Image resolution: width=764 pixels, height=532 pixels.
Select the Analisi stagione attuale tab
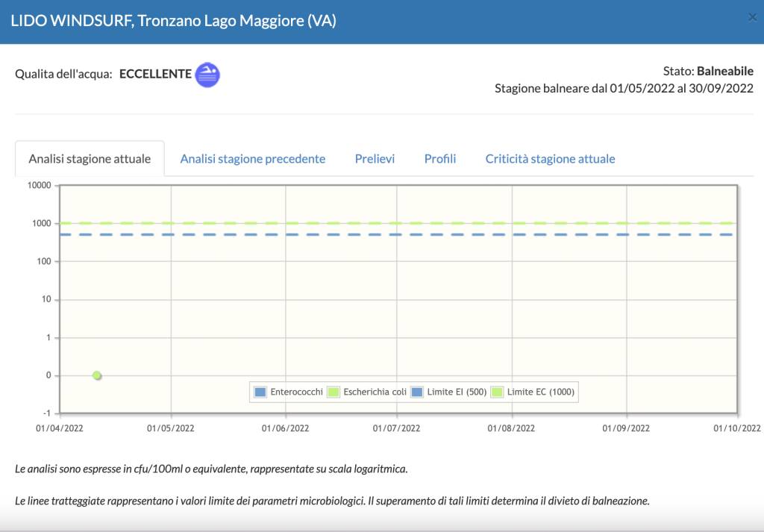[x=90, y=159]
